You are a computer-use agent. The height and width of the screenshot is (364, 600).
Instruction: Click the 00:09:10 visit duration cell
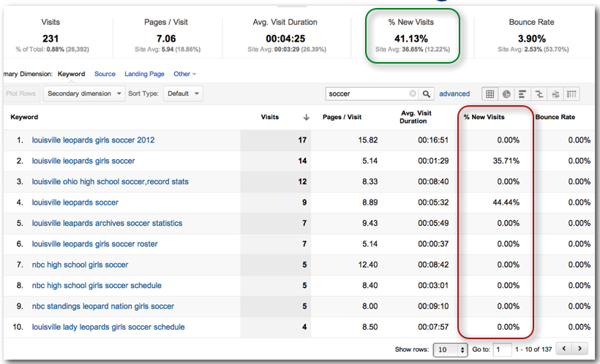(x=433, y=306)
